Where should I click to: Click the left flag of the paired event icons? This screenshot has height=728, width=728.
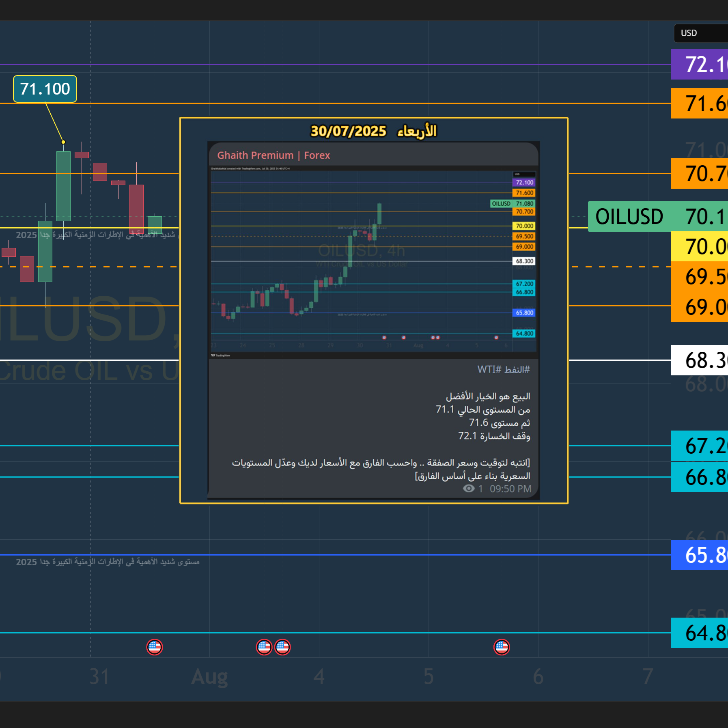pyautogui.click(x=264, y=647)
